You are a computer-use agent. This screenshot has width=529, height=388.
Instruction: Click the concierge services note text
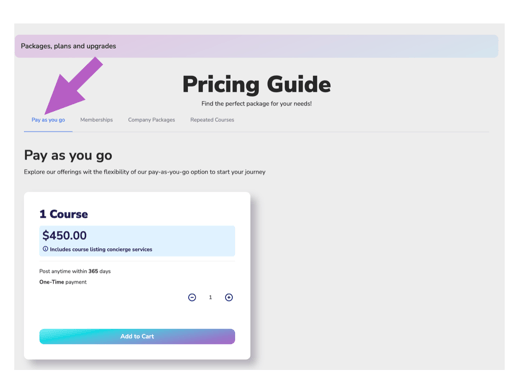tap(101, 249)
